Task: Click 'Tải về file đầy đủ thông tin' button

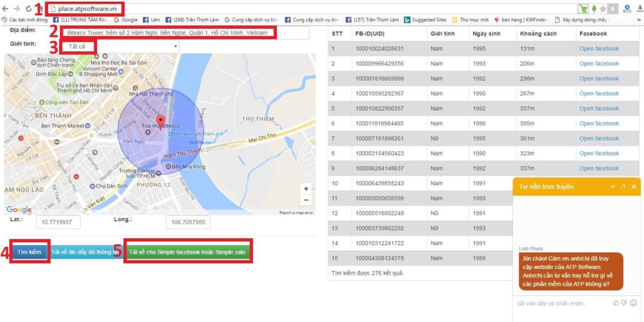Action: pos(85,252)
